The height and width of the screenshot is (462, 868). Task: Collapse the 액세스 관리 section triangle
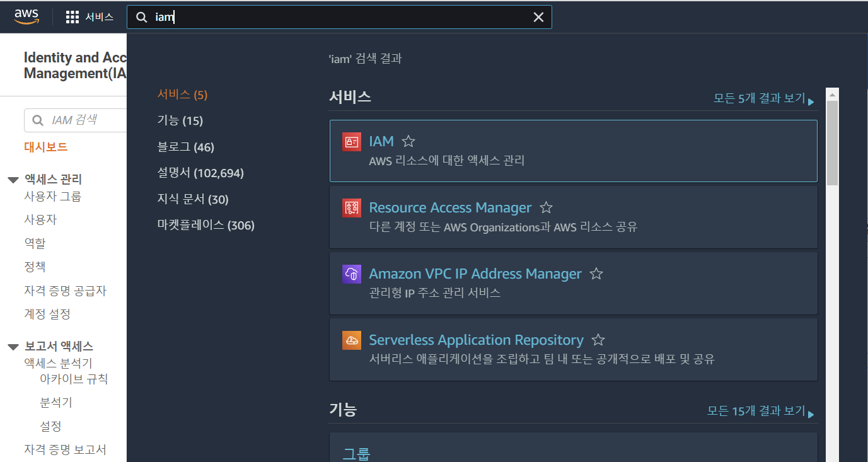[x=13, y=180]
